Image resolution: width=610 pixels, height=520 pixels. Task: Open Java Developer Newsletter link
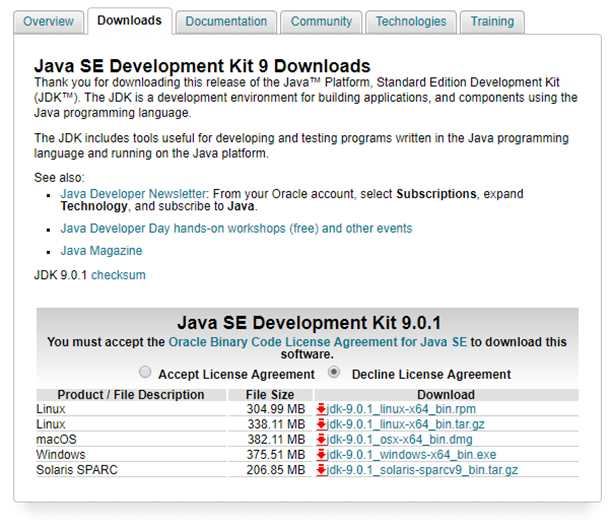click(133, 194)
